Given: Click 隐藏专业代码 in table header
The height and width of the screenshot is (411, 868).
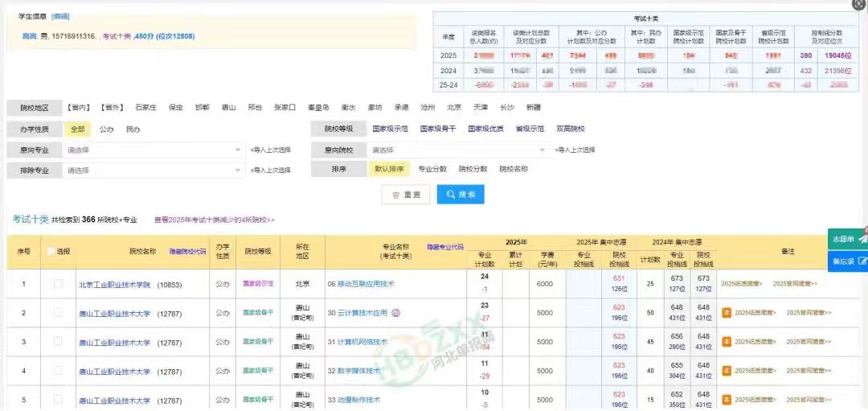Looking at the screenshot, I should 445,247.
